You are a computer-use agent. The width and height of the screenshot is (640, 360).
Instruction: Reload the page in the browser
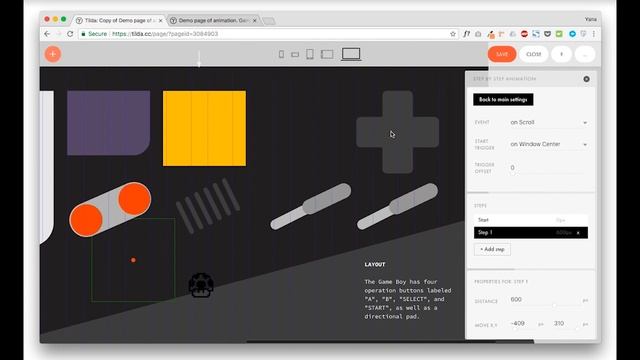[70, 34]
